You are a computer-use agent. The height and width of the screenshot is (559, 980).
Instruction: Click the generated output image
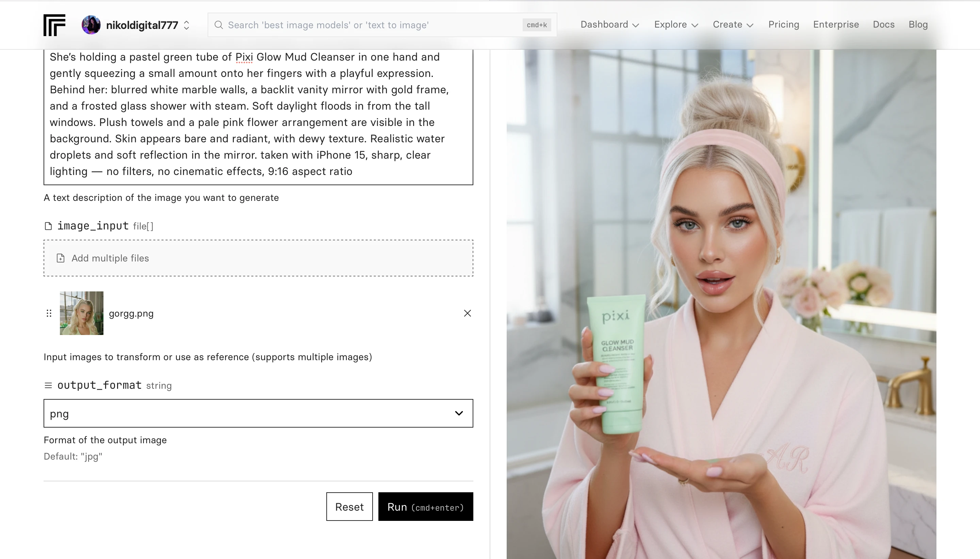(x=721, y=304)
